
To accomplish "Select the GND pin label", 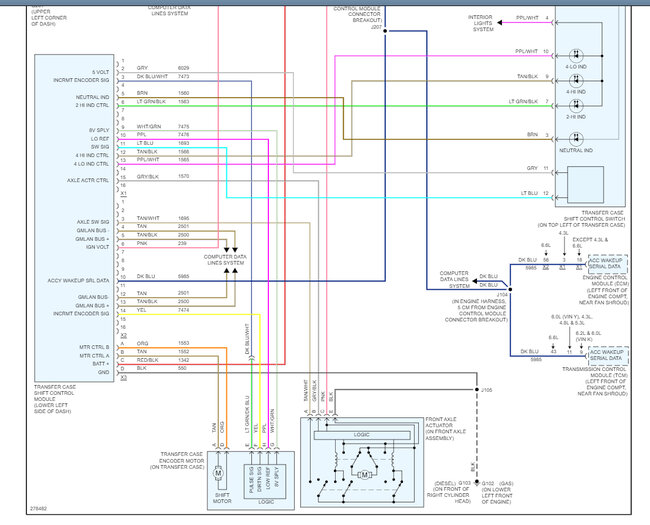I will (x=104, y=372).
